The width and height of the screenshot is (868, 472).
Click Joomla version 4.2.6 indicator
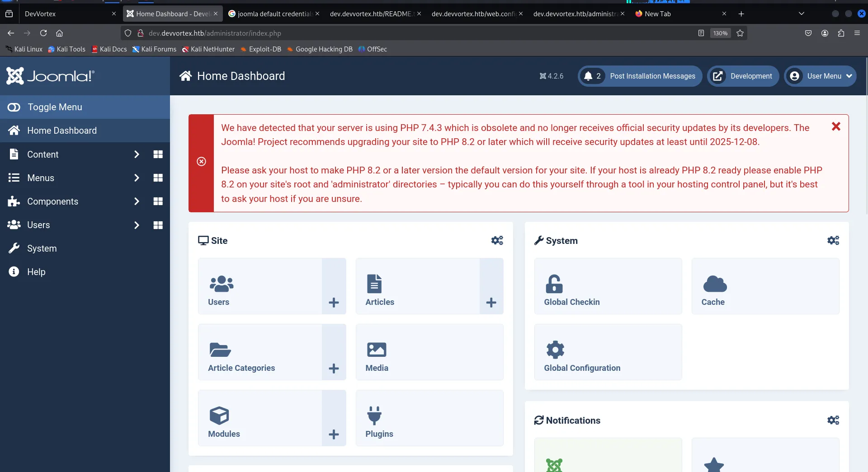point(552,76)
